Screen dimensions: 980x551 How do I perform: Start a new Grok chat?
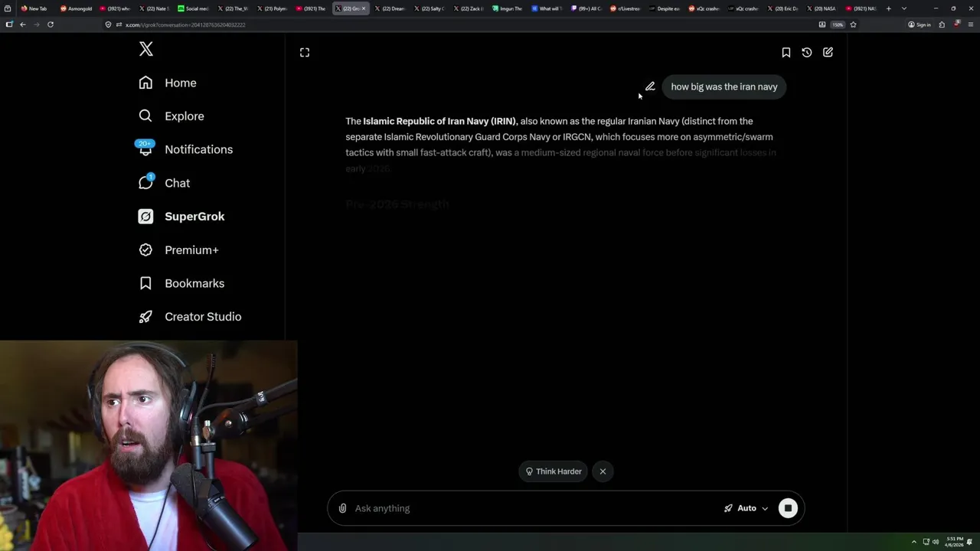coord(828,52)
